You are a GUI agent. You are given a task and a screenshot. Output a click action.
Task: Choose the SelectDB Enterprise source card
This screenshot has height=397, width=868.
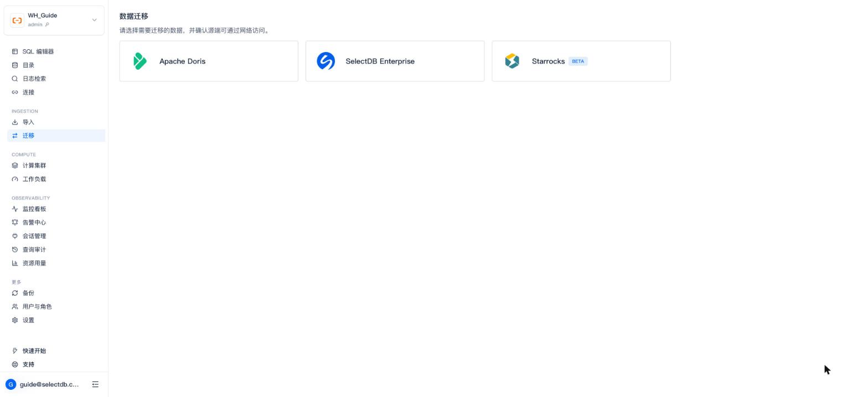click(x=395, y=61)
